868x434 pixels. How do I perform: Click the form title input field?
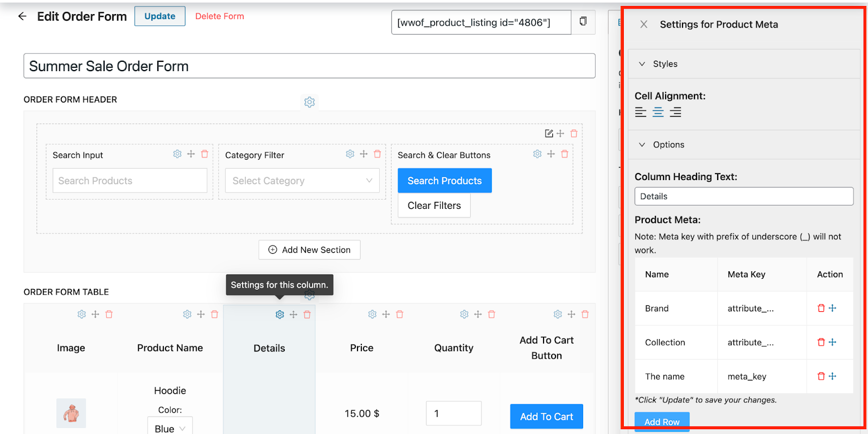[309, 66]
